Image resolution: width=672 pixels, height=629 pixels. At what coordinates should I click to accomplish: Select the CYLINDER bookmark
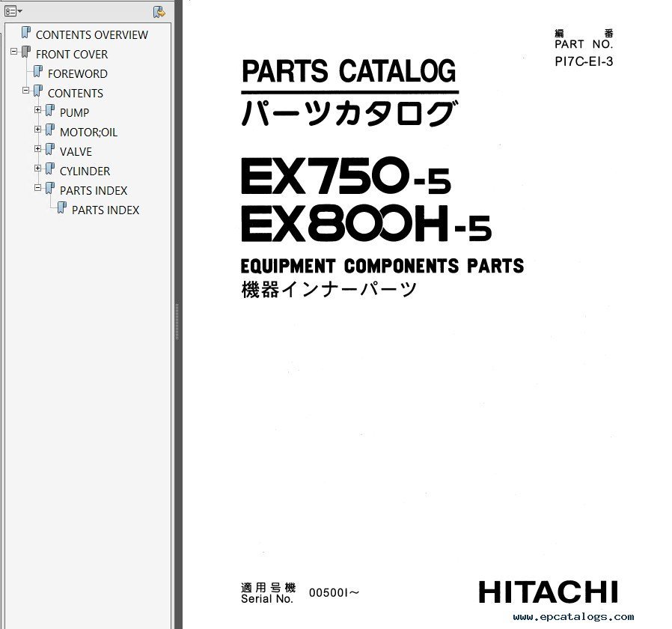click(85, 171)
